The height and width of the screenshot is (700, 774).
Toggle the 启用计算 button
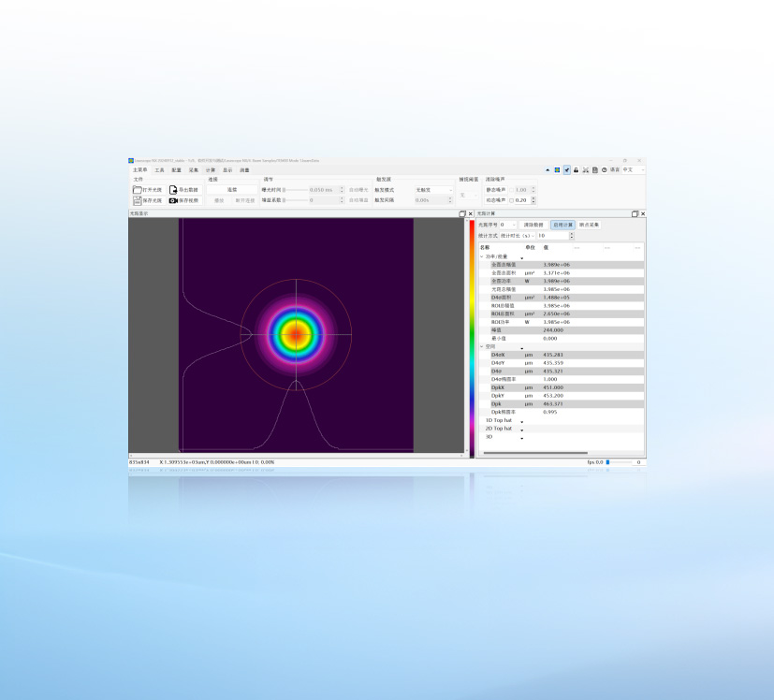[x=562, y=226]
